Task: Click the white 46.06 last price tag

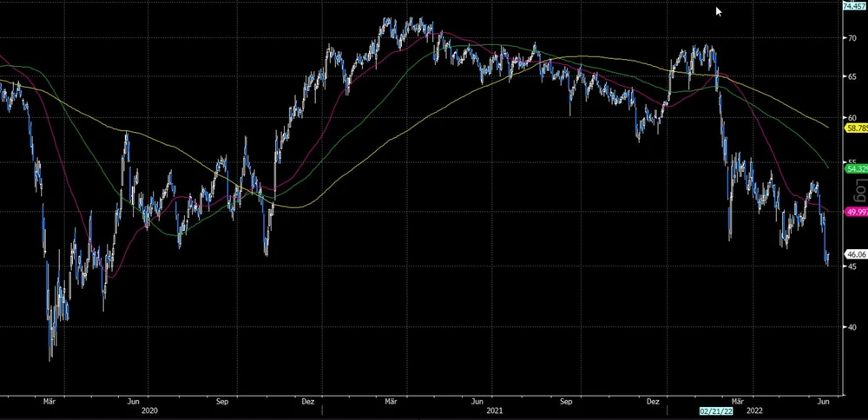Action: click(856, 254)
